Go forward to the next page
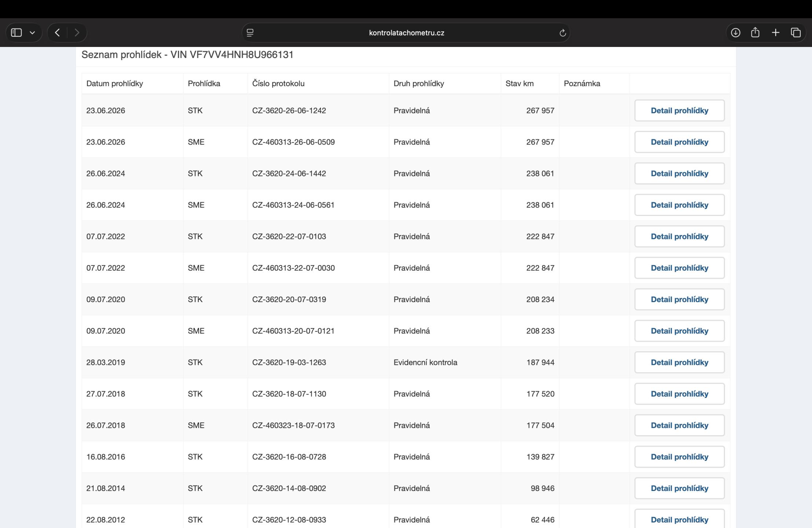This screenshot has height=528, width=812. 77,33
